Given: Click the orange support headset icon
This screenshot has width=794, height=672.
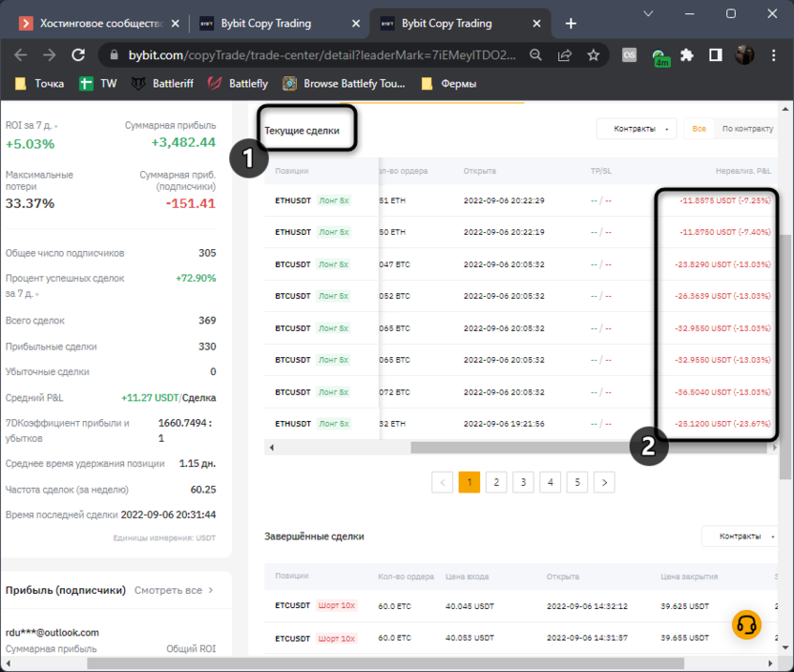Looking at the screenshot, I should click(746, 624).
